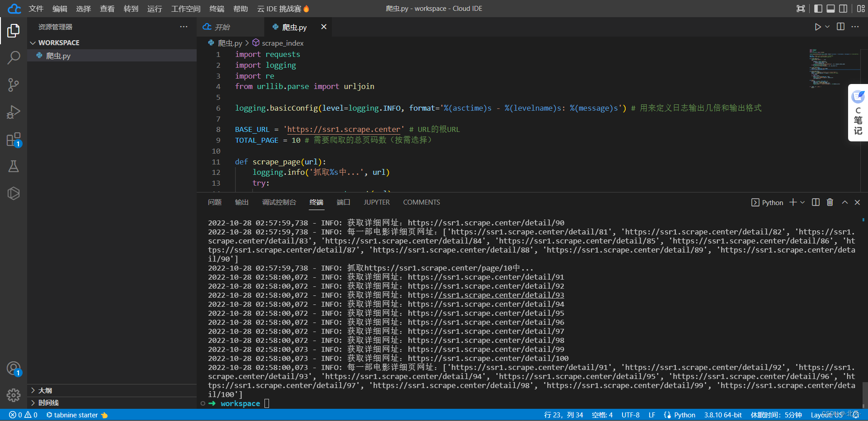
Task: Open Run and Debug view
Action: [14, 112]
